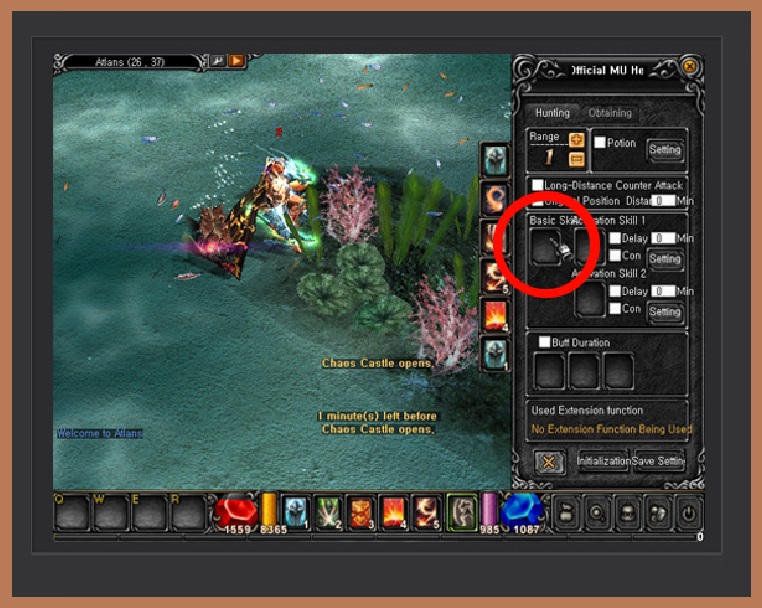Select the middle Buff Duration slot
Viewport: 762px width, 608px height.
click(x=584, y=371)
